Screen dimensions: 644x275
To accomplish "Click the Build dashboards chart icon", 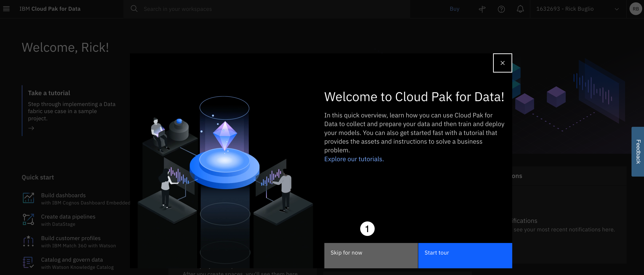I will (x=28, y=198).
